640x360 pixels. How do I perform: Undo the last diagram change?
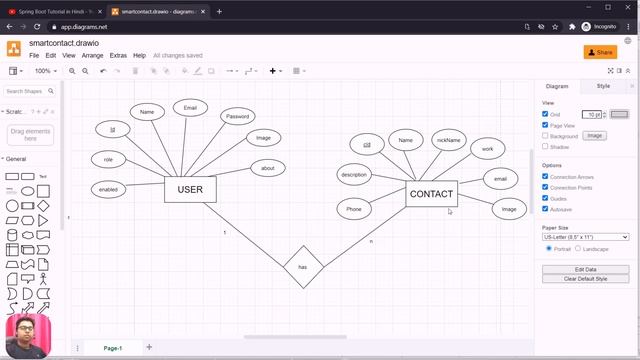point(103,71)
